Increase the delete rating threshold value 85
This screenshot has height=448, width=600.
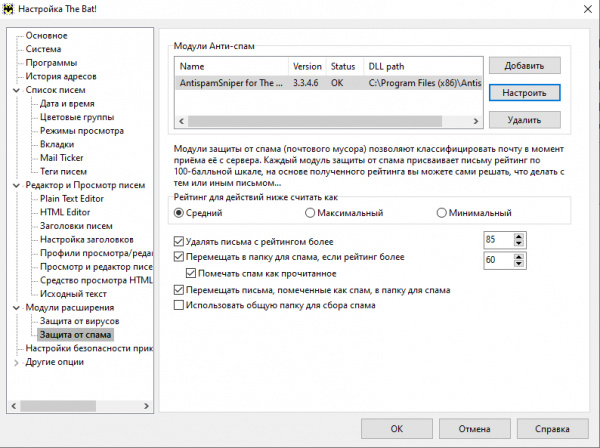517,237
